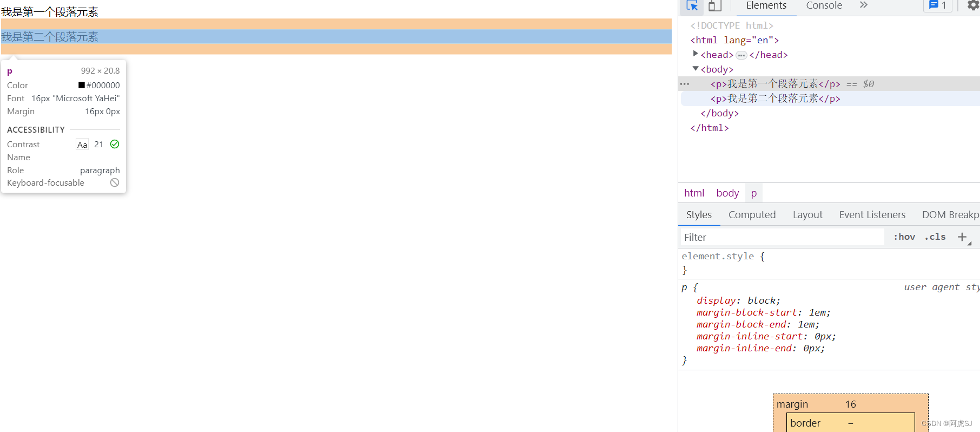Select p in the breadcrumb
Viewport: 980px width, 432px height.
click(x=753, y=193)
